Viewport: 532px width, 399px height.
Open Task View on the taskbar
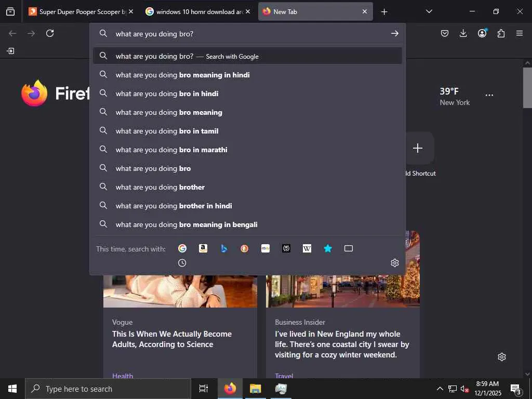tap(203, 389)
